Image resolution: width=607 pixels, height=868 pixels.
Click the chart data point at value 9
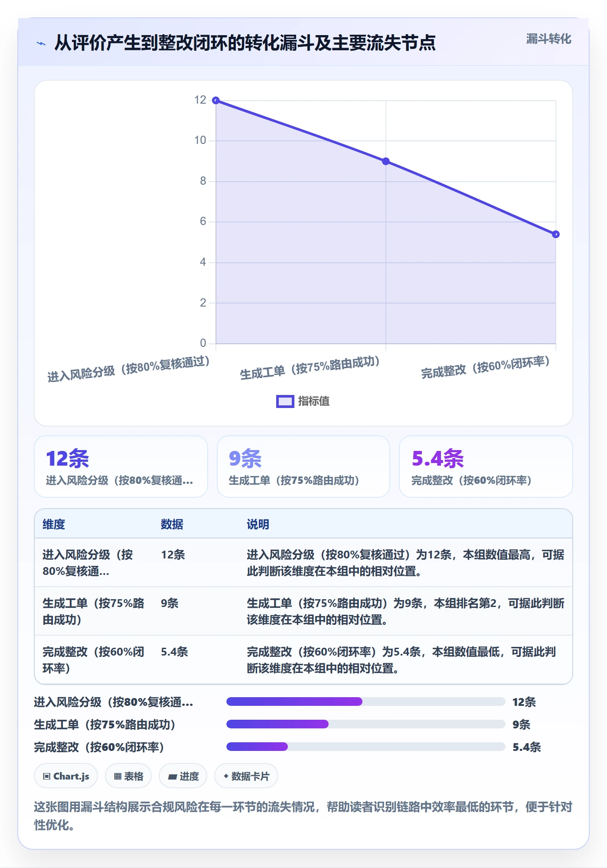(386, 161)
